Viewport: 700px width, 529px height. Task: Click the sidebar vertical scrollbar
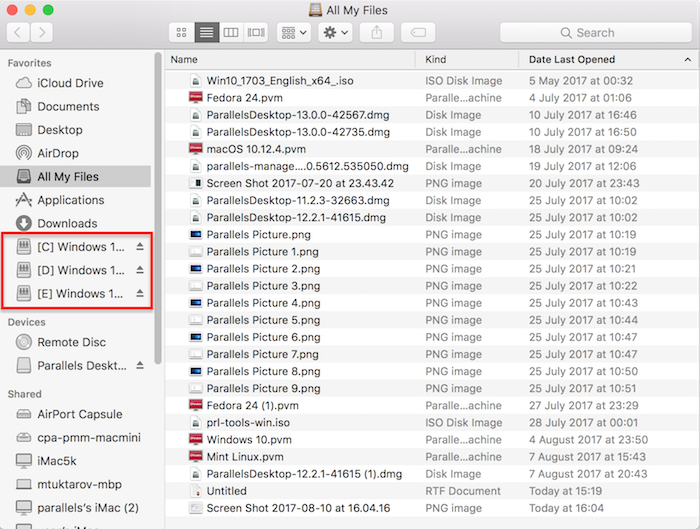point(158,208)
